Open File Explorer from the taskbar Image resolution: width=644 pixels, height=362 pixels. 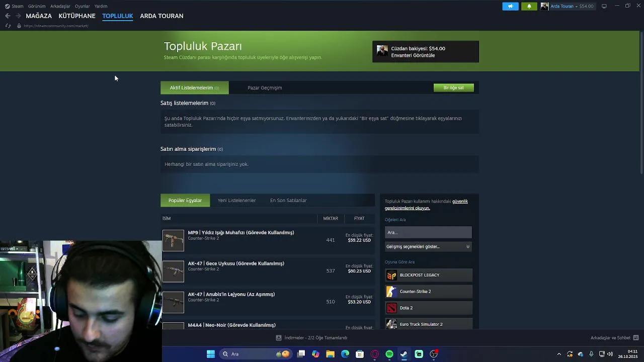coord(330,354)
